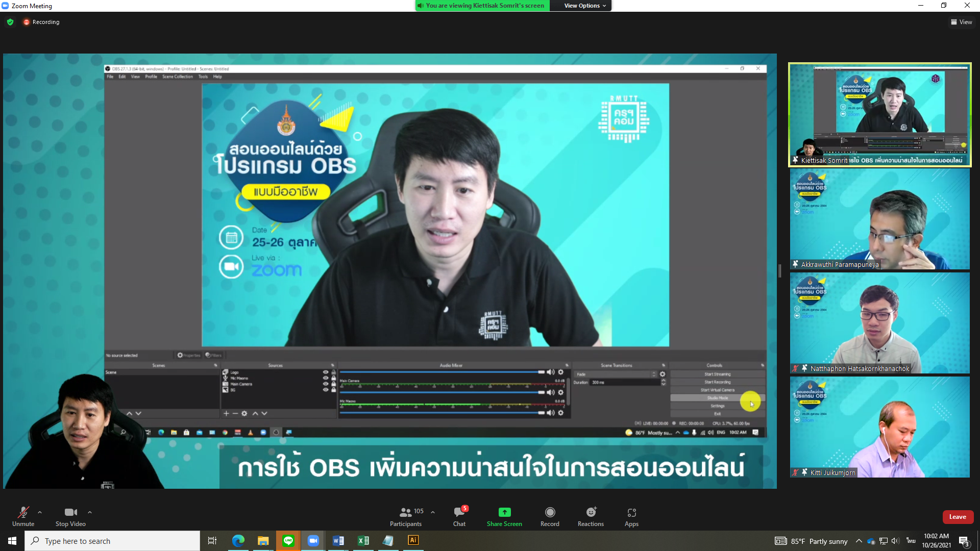Screen dimensions: 980x551
Task: Click the speaker icon of top OBS mixer slider
Action: click(551, 372)
